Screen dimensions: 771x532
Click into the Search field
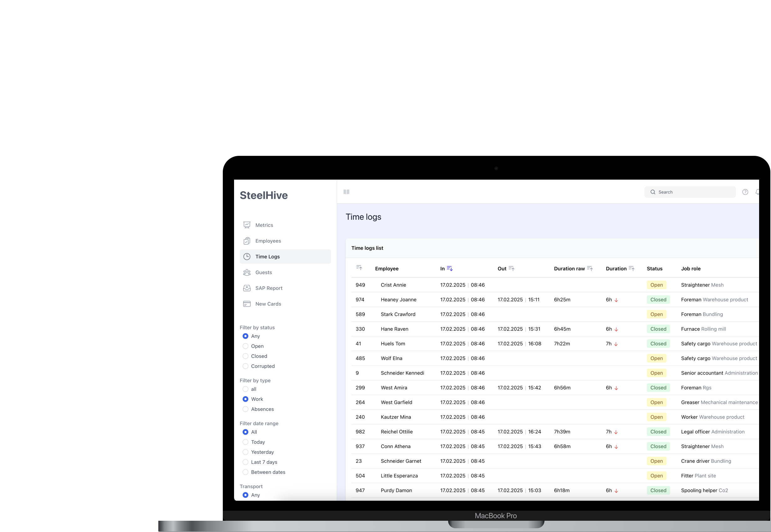pyautogui.click(x=693, y=192)
